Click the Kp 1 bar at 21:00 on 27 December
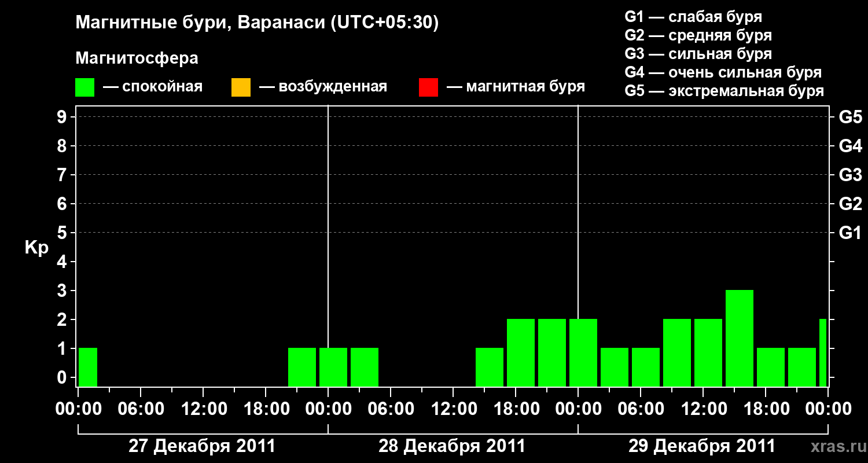 click(x=302, y=367)
